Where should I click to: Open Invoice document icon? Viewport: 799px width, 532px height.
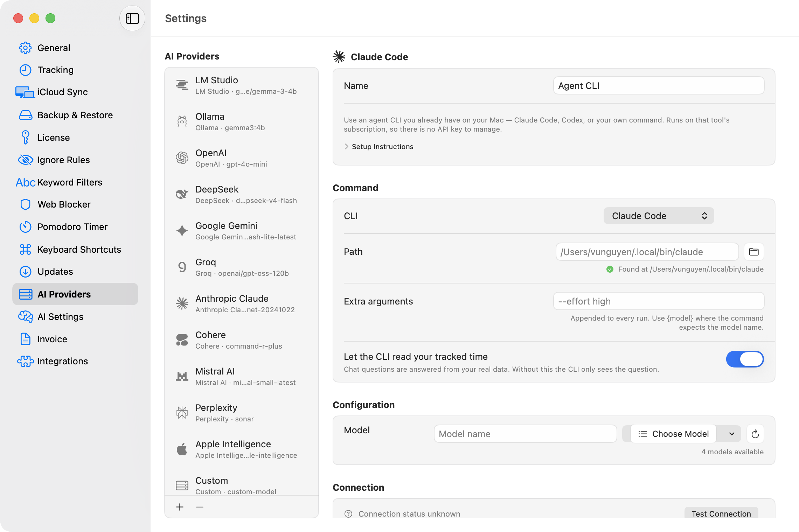point(25,339)
